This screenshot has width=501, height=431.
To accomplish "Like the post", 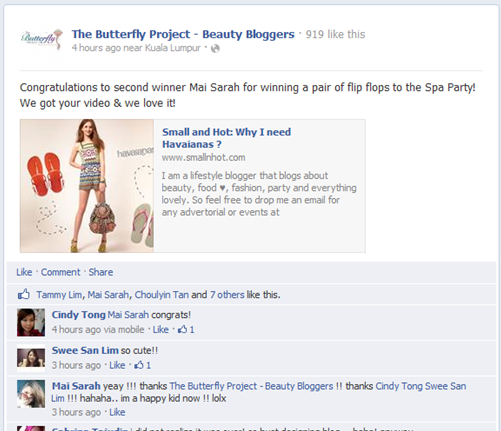I will tap(24, 272).
